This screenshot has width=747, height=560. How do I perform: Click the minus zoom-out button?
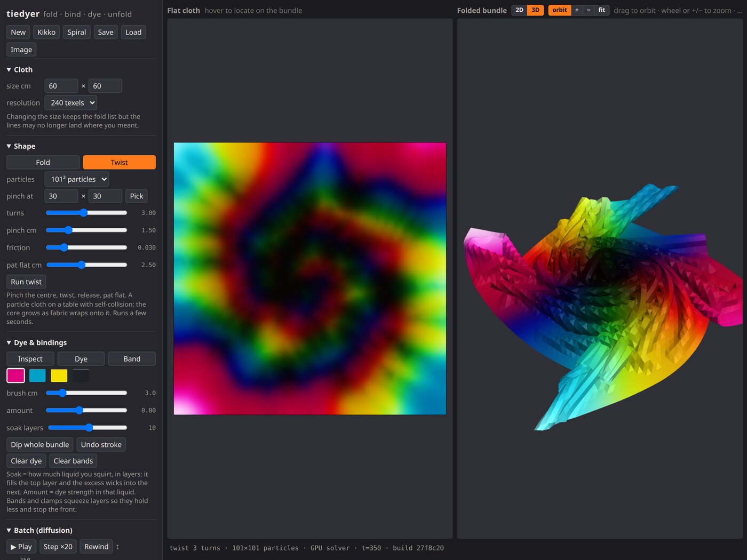[589, 10]
